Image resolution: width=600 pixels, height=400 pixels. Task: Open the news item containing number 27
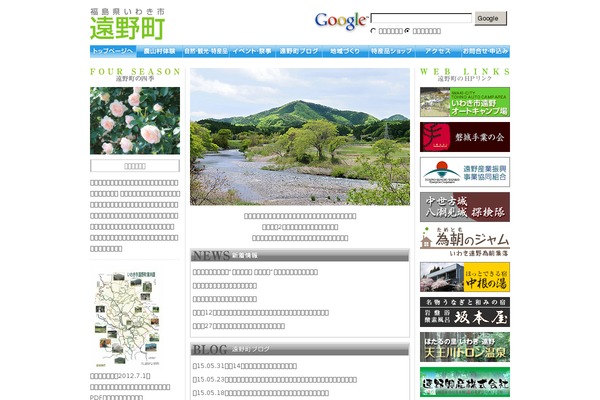[238, 326]
